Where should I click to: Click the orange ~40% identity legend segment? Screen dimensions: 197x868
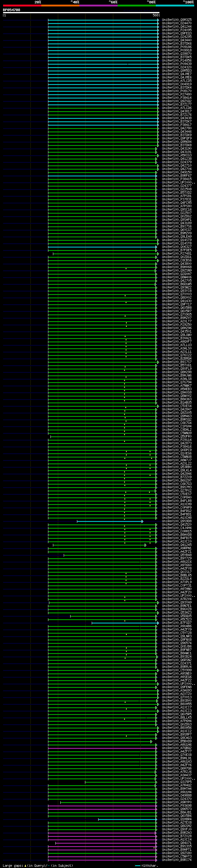click(60, 6)
